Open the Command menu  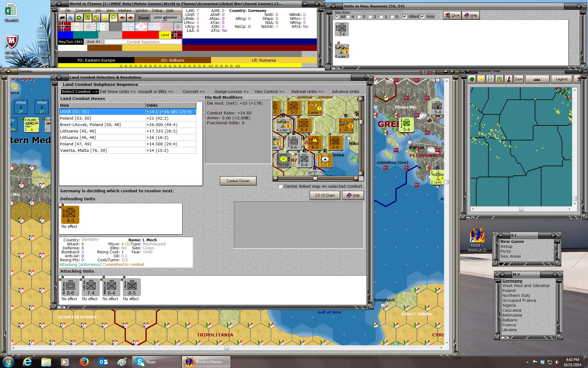83,10
